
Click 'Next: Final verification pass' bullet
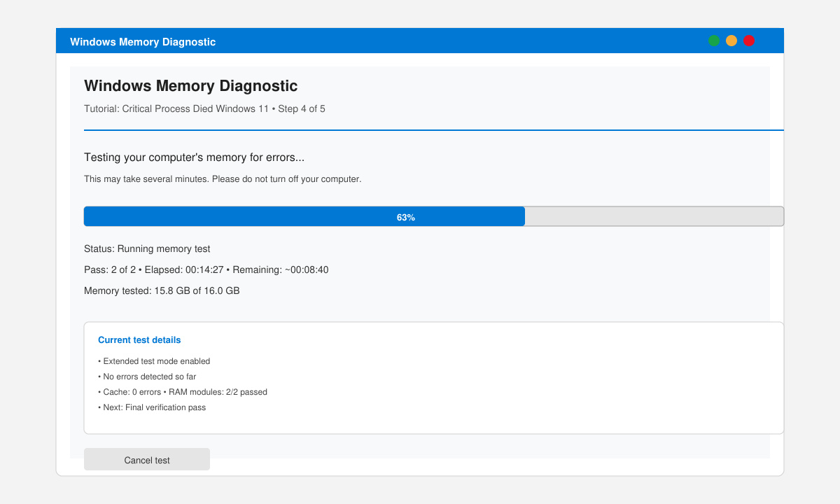(x=152, y=407)
